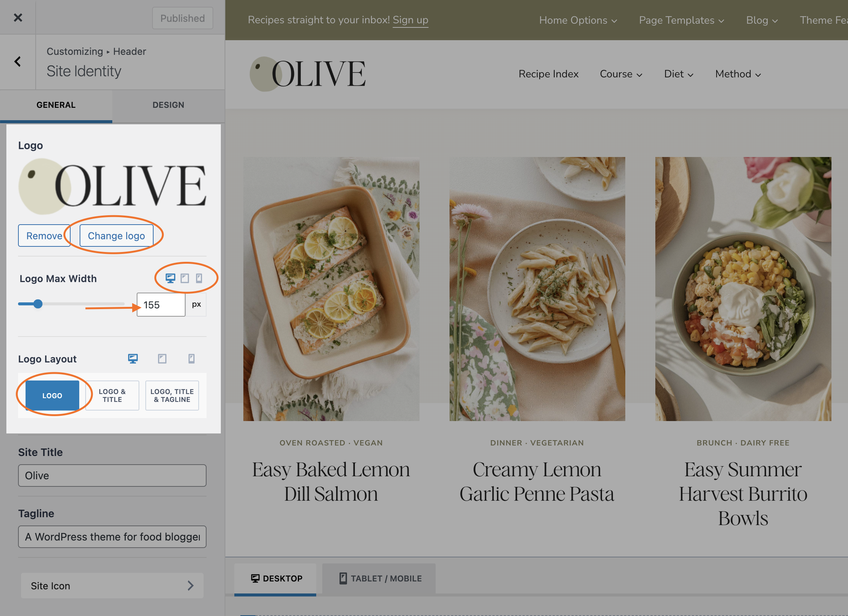Screen dimensions: 848x616
Task: Click the back arrow beside Site Identity
Action: tap(18, 62)
